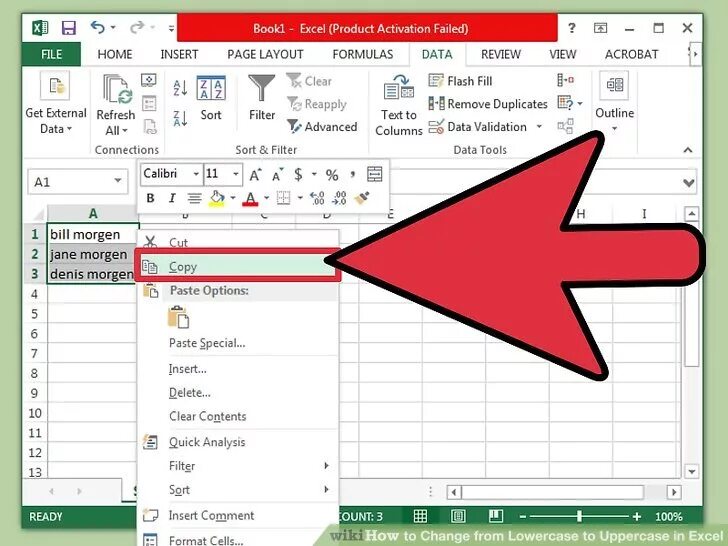
Task: Choose Delete... from the context menu
Action: click(x=189, y=393)
